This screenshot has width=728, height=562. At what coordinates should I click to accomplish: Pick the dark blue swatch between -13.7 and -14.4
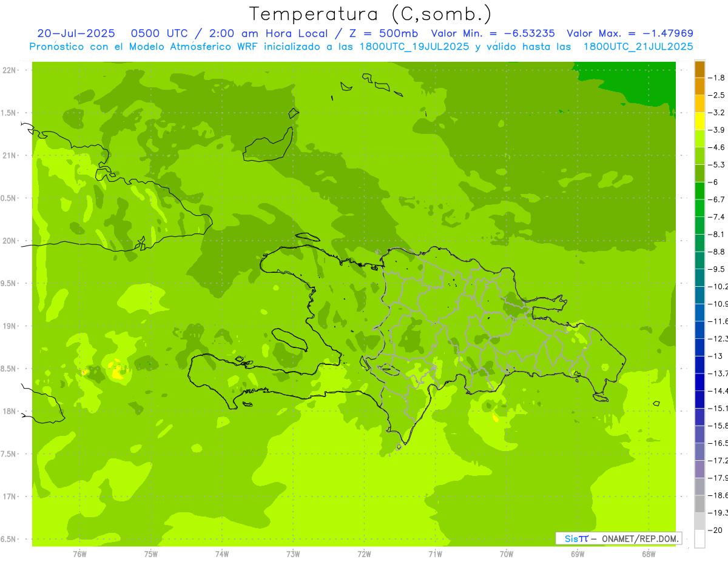[699, 382]
